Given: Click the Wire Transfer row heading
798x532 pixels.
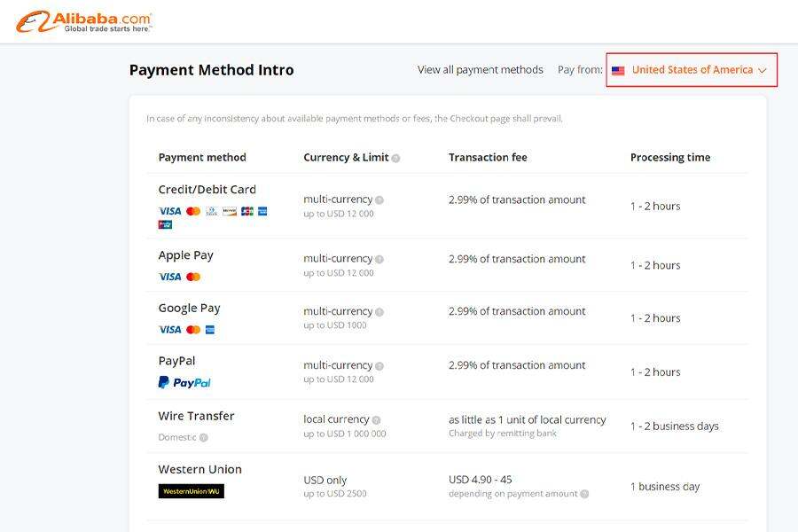Looking at the screenshot, I should (x=196, y=416).
